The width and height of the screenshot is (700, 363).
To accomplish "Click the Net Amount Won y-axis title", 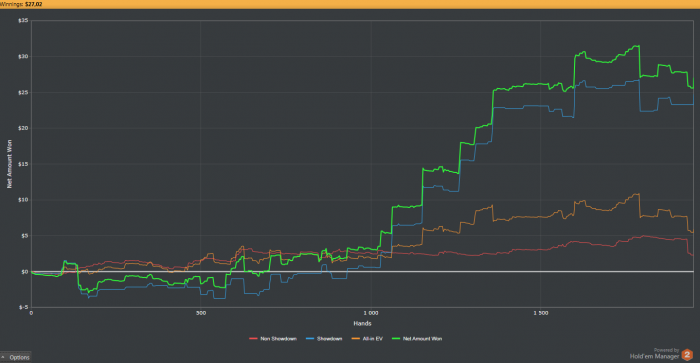I will tap(9, 164).
